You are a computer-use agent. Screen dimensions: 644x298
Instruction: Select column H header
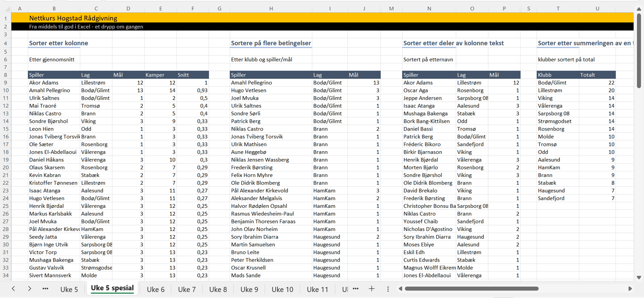click(x=271, y=9)
